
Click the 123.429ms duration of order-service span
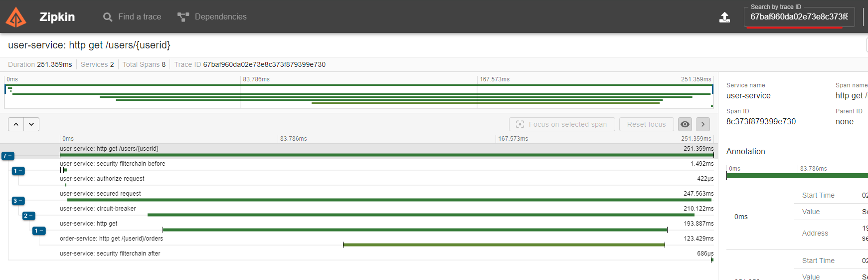point(698,239)
